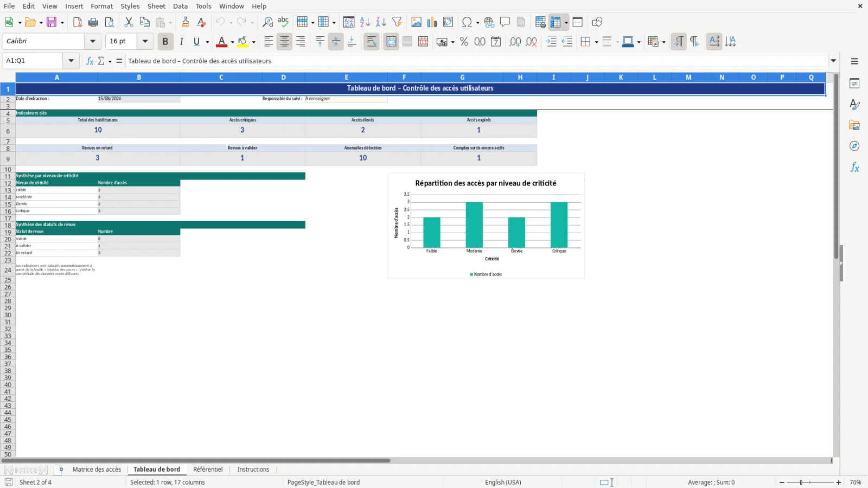Image resolution: width=868 pixels, height=488 pixels.
Task: Toggle Italic formatting
Action: click(181, 42)
